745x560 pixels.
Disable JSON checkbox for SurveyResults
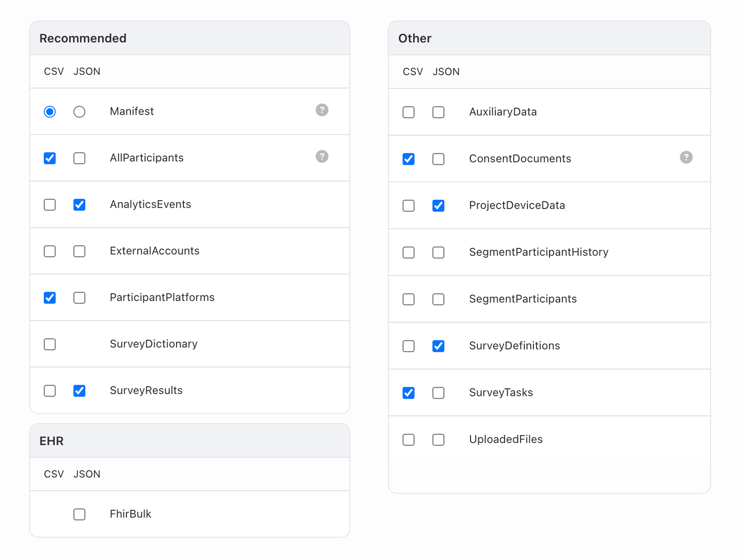pos(79,390)
